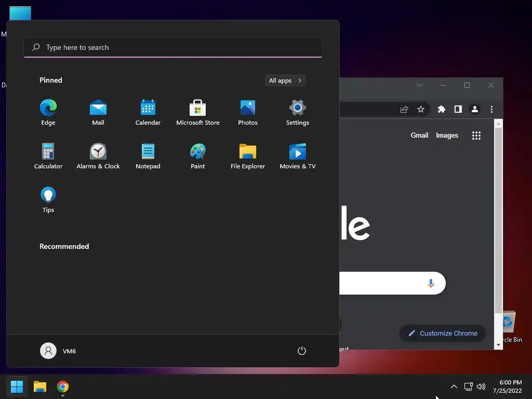Open the Calendar app
This screenshot has height=399, width=532.
pos(148,113)
